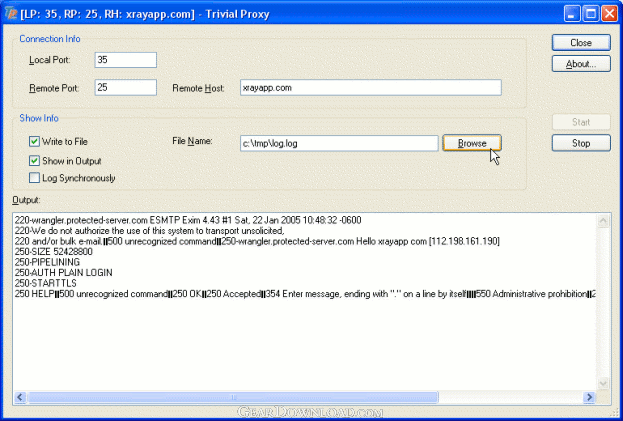
Task: Click vertical scrollbar down arrow
Action: pos(603,383)
